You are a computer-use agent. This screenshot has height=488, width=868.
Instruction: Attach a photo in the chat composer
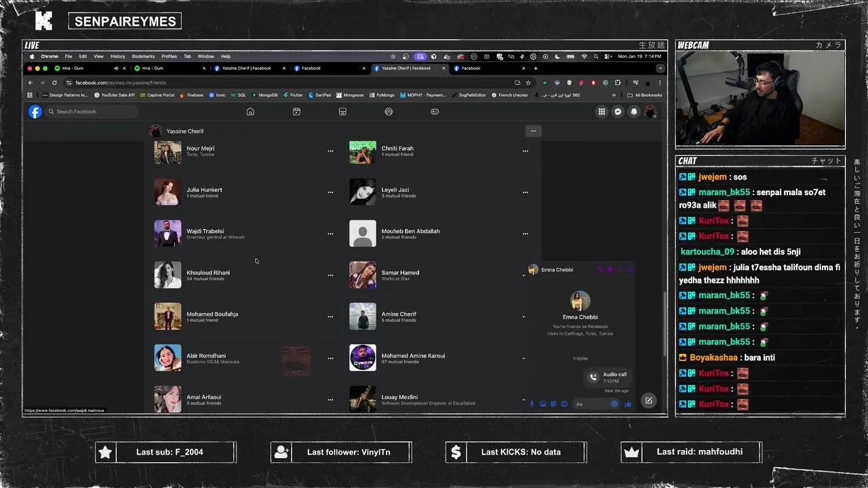tap(542, 404)
